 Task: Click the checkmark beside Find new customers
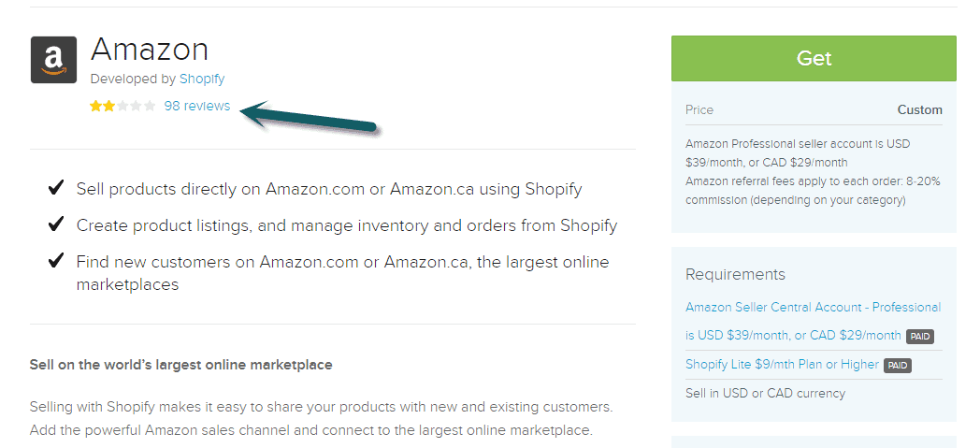click(x=56, y=261)
